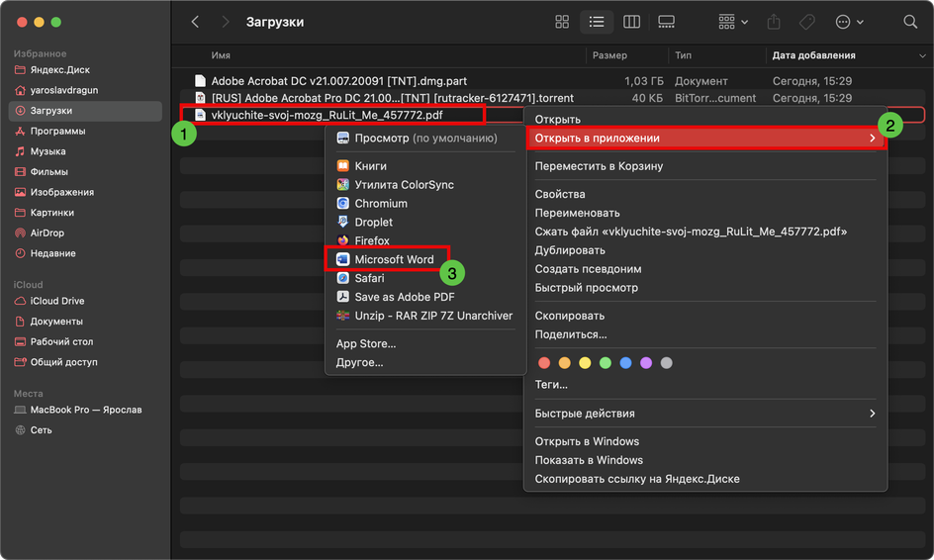Apply the red tag color

coord(544,363)
